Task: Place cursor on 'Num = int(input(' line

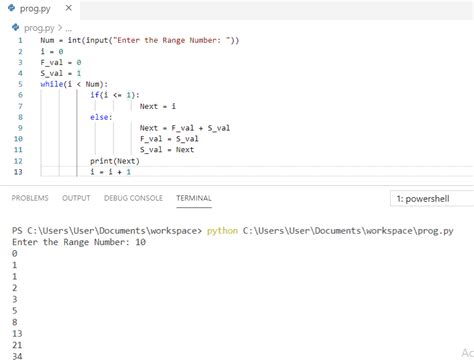Action: (140, 40)
